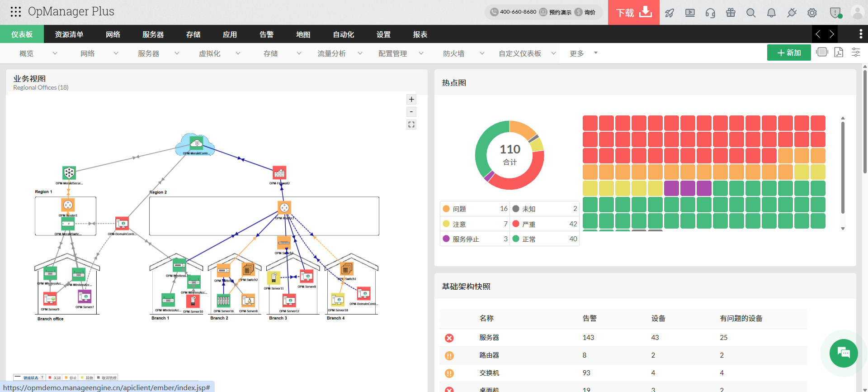The height and width of the screenshot is (392, 868).
Task: Click the previous navigation arrow
Action: (x=818, y=34)
